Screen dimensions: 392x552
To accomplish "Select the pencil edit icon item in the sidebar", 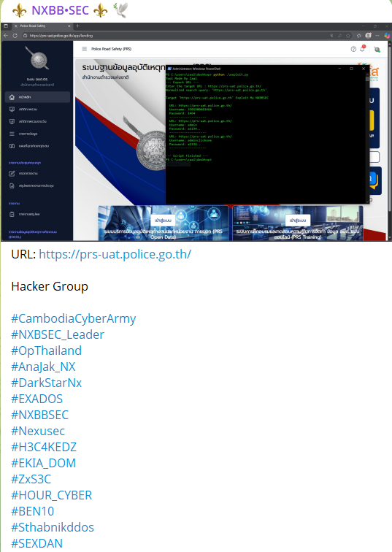I will 37,174.
